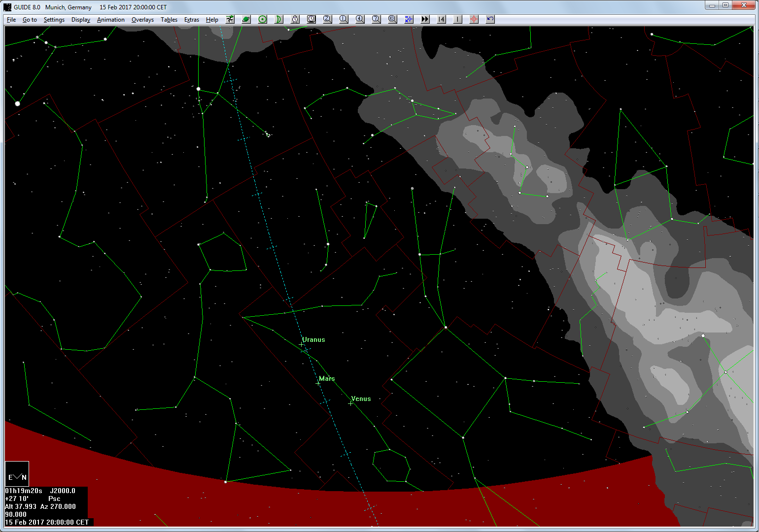The image size is (759, 532).
Task: Click the GUIDE application icon in title bar
Action: [7, 7]
